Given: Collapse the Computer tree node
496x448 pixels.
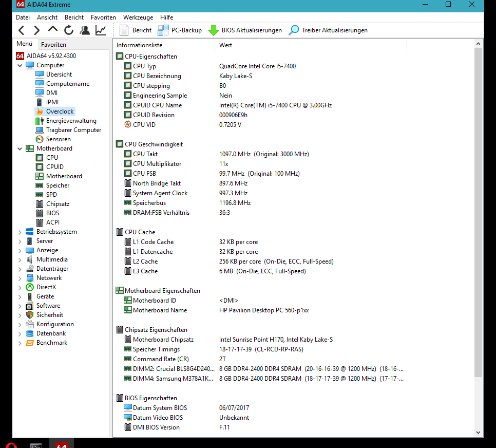Looking at the screenshot, I should tap(20, 65).
